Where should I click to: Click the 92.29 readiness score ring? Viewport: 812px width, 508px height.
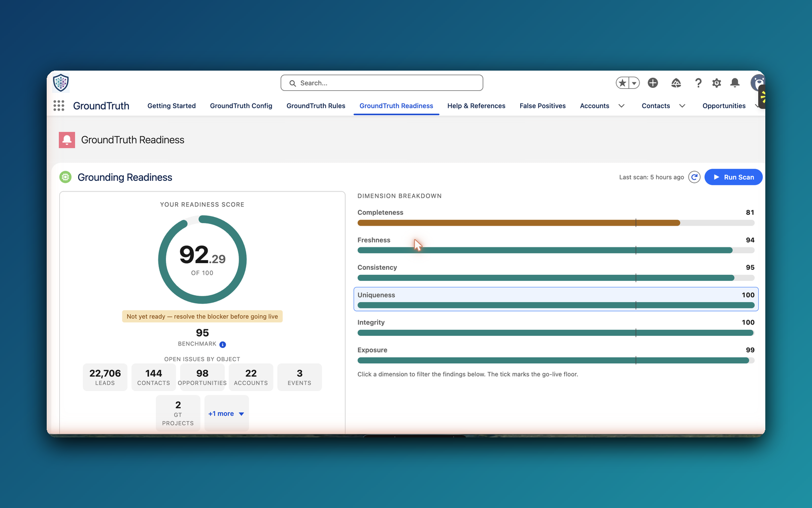point(202,260)
